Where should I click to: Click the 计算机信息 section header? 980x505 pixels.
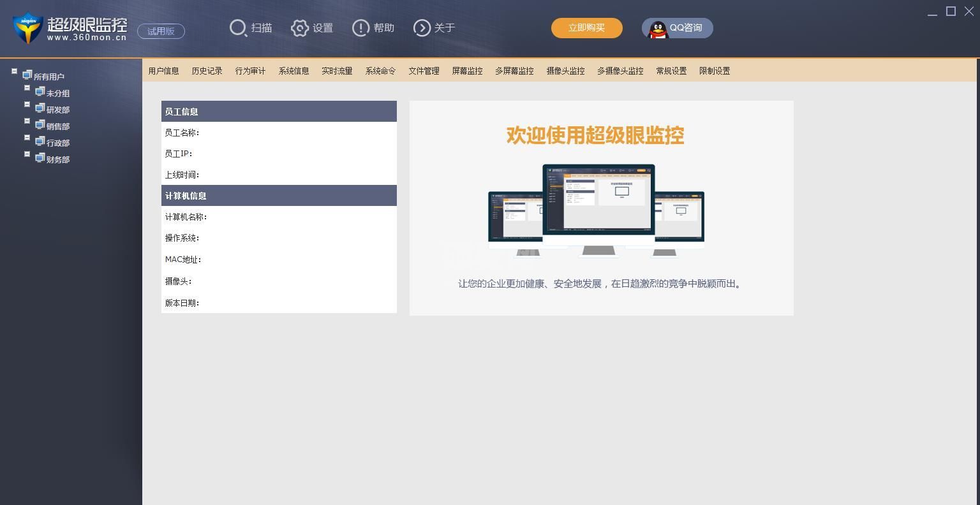279,196
